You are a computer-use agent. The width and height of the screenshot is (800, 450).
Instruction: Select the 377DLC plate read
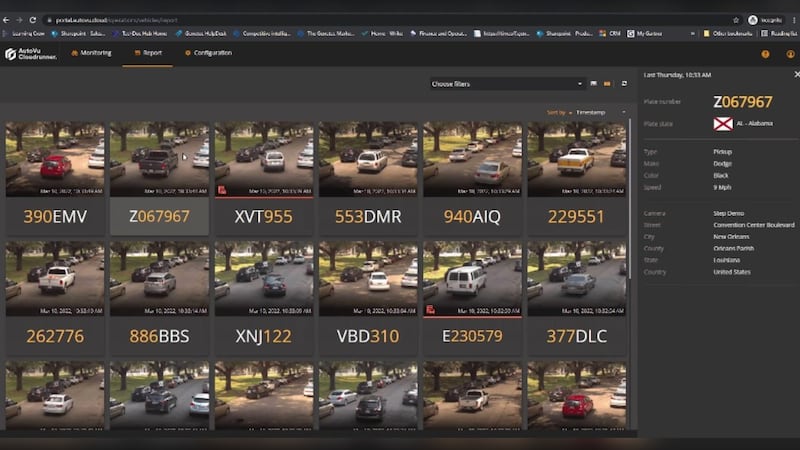pyautogui.click(x=577, y=298)
